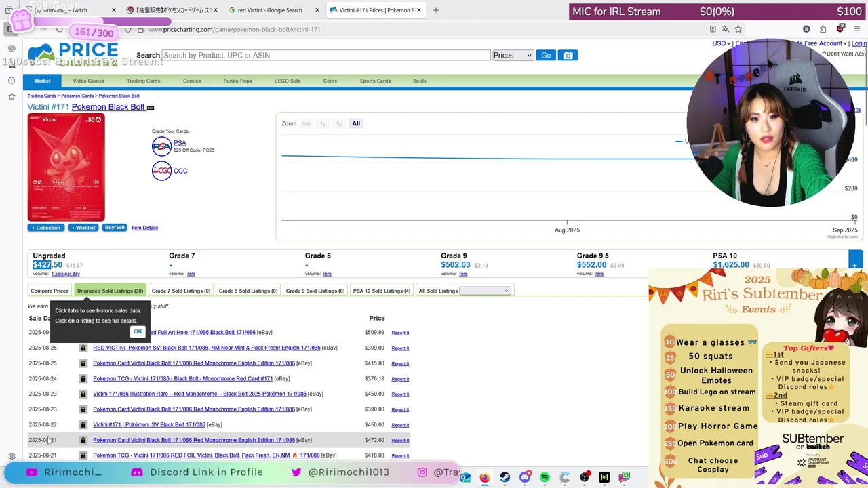This screenshot has width=868, height=488.
Task: Open Steam from the taskbar
Action: [505, 477]
